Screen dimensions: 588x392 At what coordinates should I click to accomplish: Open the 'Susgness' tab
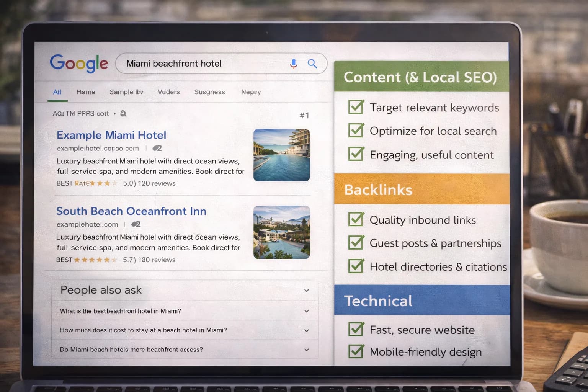pos(210,92)
